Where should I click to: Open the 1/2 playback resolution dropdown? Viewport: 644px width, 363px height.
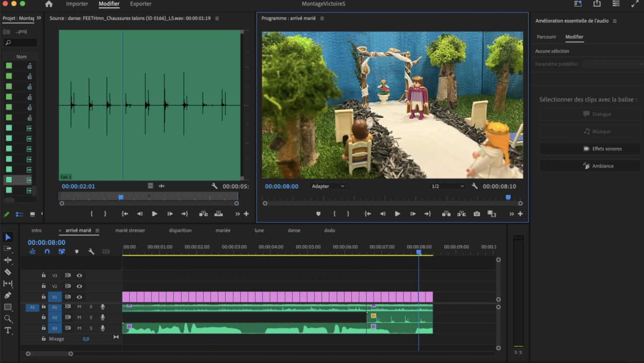click(x=447, y=186)
